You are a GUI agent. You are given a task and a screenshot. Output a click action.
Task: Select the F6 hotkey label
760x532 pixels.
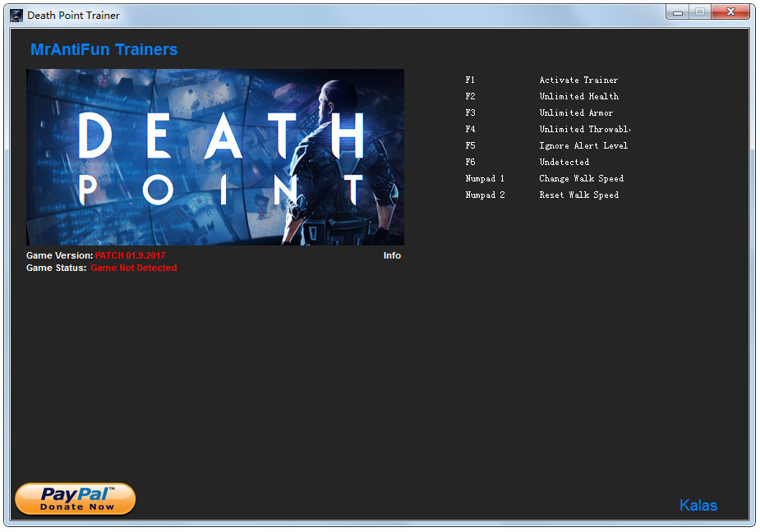click(x=470, y=163)
